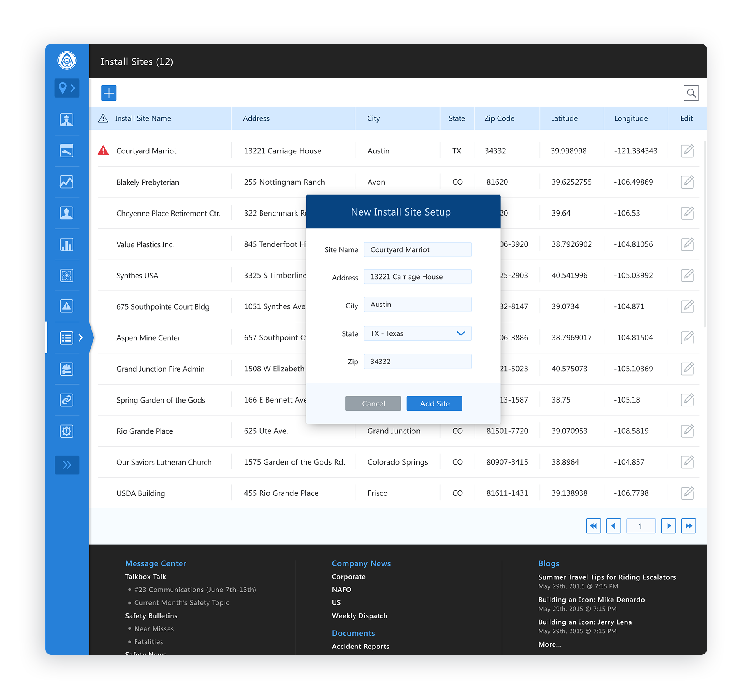750x700 pixels.
Task: Open the Weekly Dispatch link
Action: click(x=359, y=616)
